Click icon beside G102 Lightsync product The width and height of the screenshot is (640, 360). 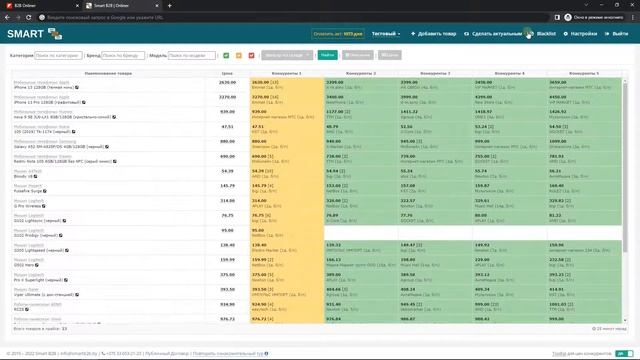click(64, 221)
